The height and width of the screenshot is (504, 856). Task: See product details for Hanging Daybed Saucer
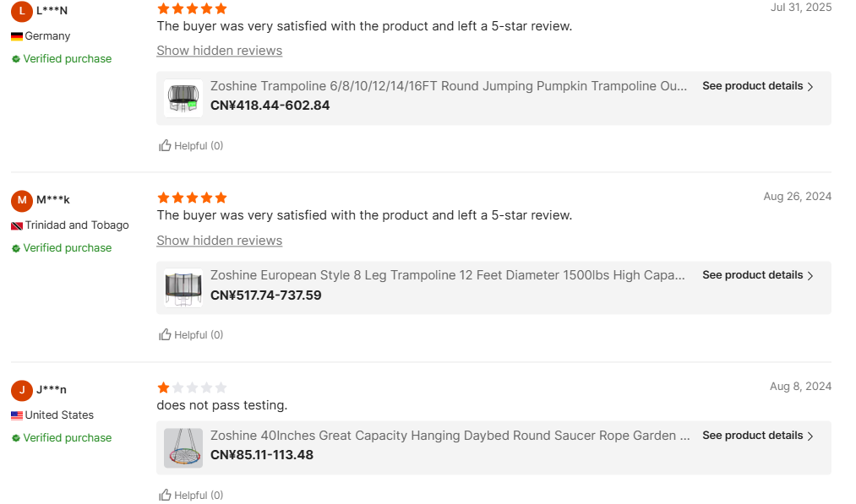(x=758, y=436)
